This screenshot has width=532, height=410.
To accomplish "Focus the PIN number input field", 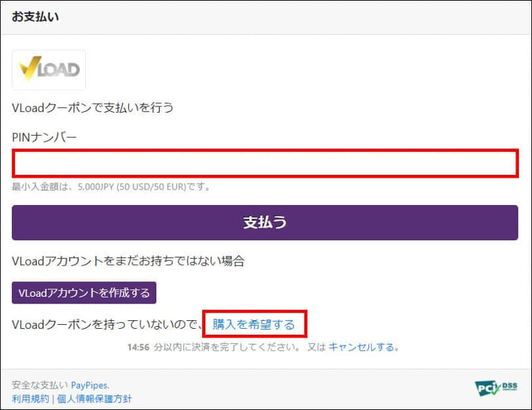I will (265, 164).
